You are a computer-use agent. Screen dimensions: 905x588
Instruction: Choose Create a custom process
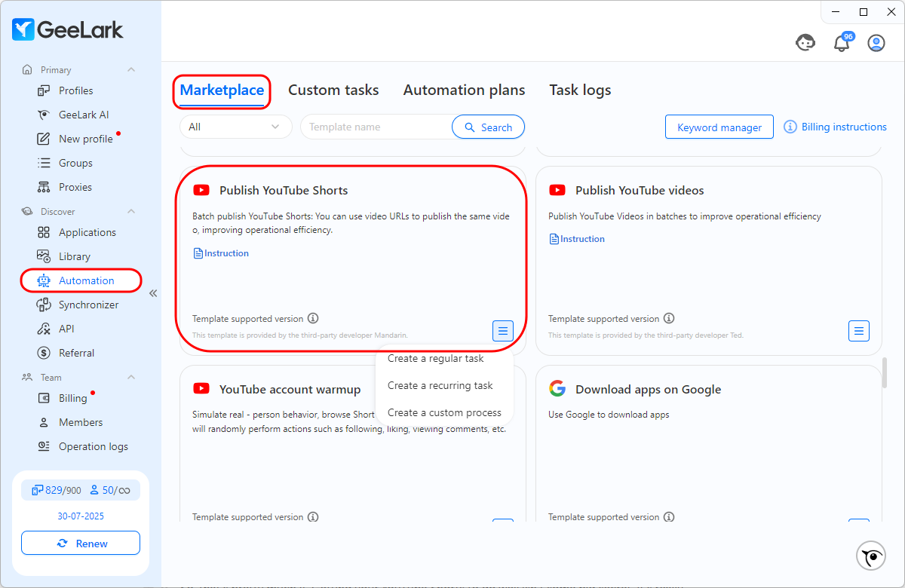(444, 412)
